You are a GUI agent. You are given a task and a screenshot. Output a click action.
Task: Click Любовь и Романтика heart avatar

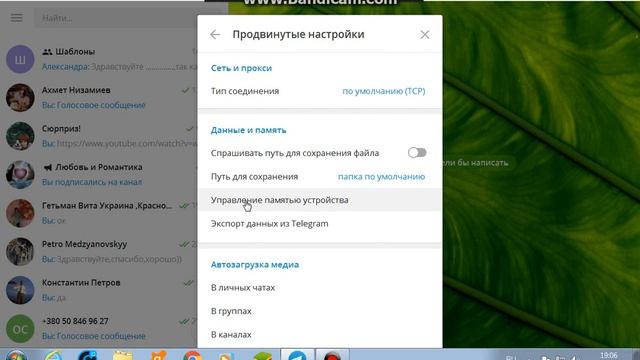(20, 174)
